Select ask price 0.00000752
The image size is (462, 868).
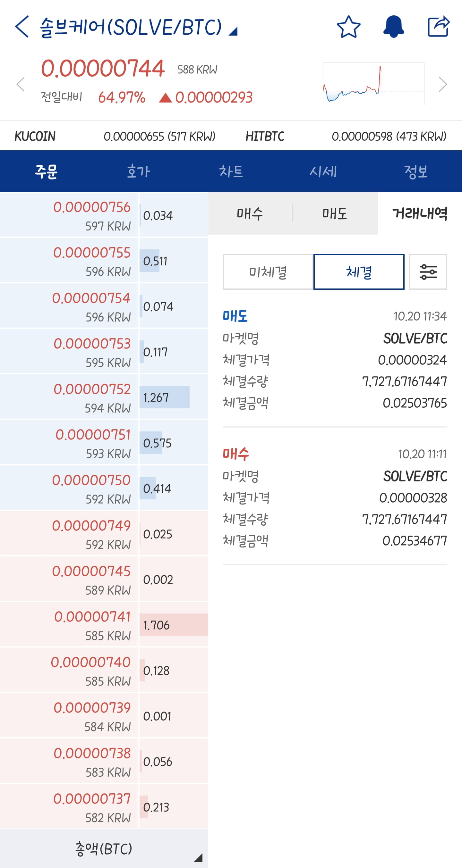[69, 396]
